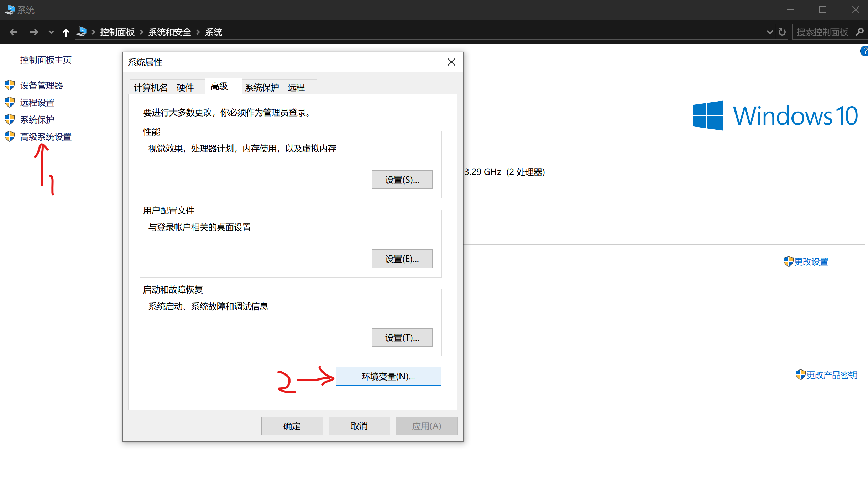Image resolution: width=868 pixels, height=481 pixels.
Task: Open the blue help icon
Action: [x=864, y=51]
